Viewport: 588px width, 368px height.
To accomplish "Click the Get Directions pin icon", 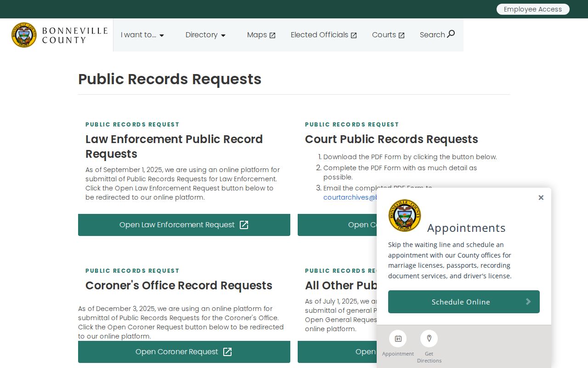I will [429, 339].
